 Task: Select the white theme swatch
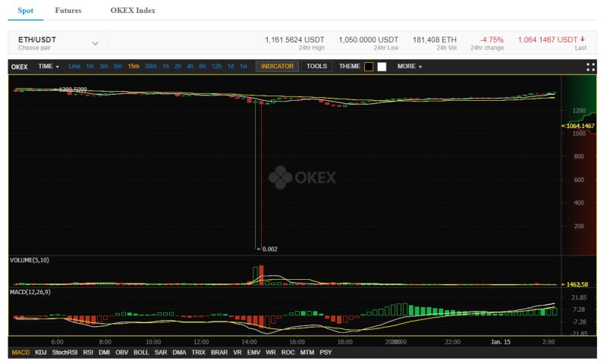click(382, 67)
